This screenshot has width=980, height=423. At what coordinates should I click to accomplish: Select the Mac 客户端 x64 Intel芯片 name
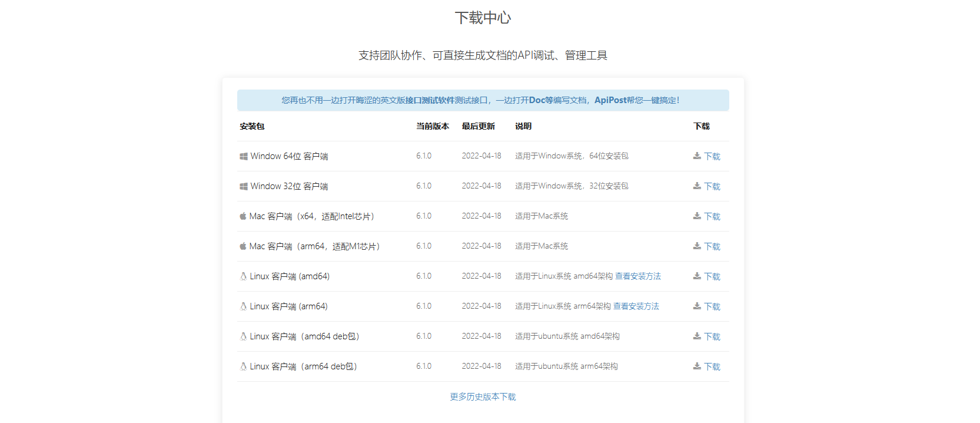click(x=313, y=216)
